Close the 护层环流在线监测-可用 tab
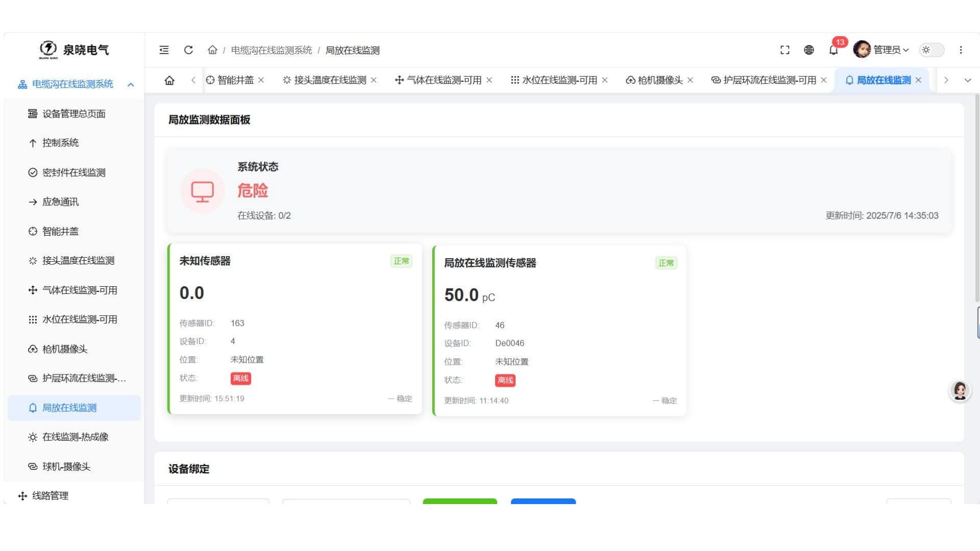Screen dimensions: 980x551 click(x=824, y=80)
